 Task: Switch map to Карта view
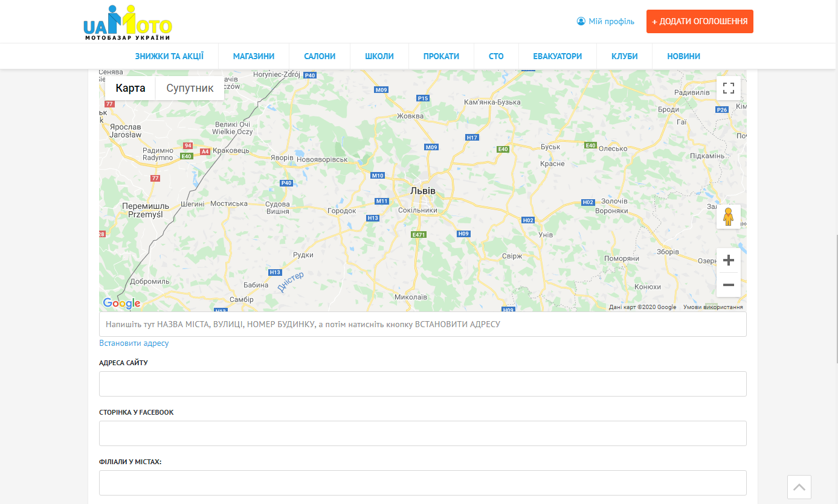(131, 88)
